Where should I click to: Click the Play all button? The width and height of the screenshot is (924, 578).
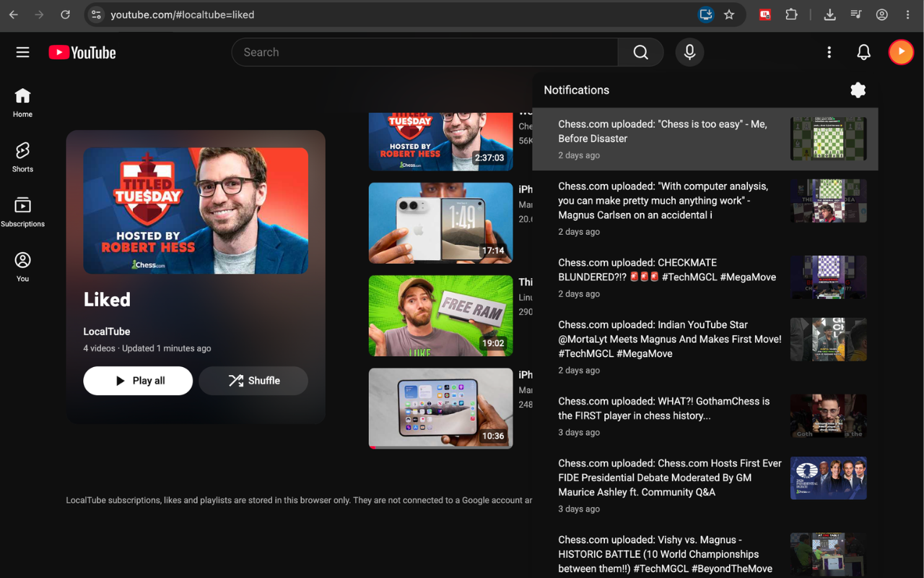(138, 381)
